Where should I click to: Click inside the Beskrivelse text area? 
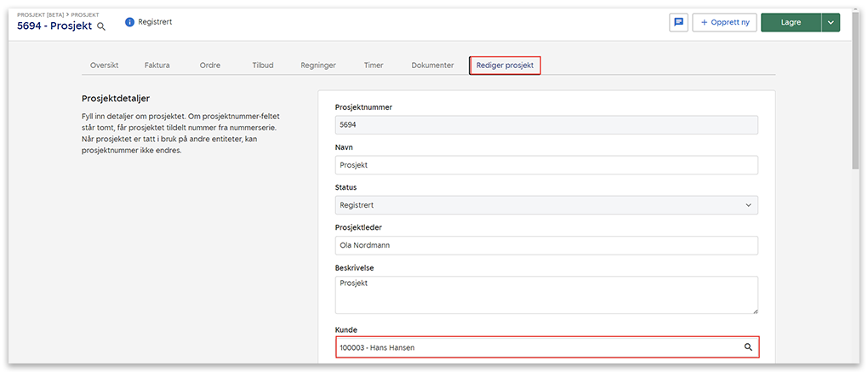pos(545,295)
